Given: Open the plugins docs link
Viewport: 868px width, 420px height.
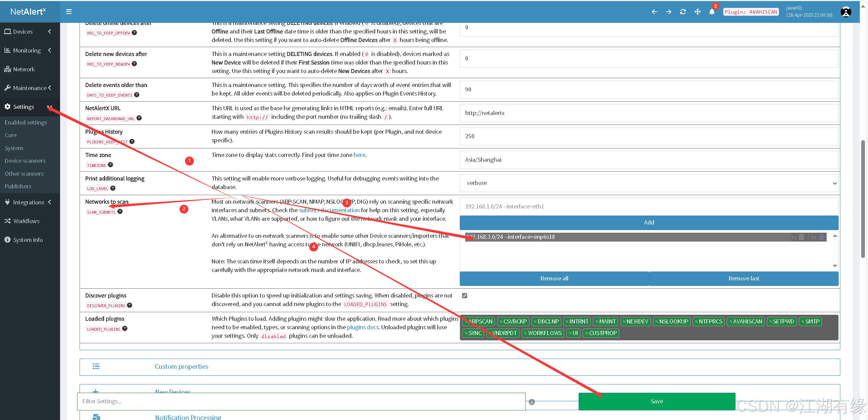Looking at the screenshot, I should pyautogui.click(x=363, y=327).
